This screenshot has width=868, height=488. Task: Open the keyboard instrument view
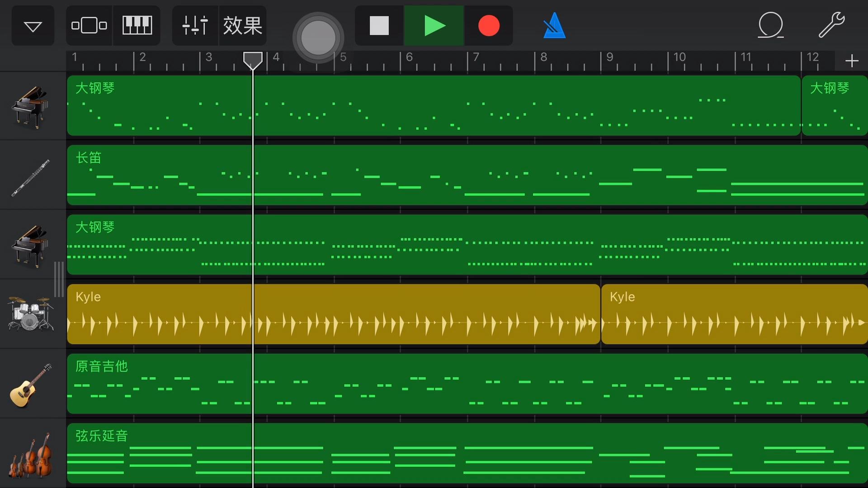[137, 26]
